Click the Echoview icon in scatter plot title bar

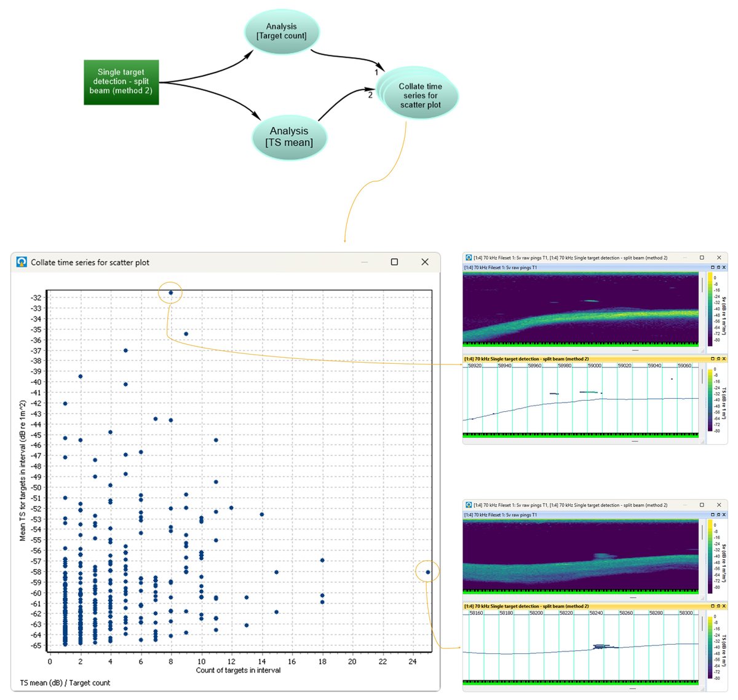pyautogui.click(x=22, y=262)
